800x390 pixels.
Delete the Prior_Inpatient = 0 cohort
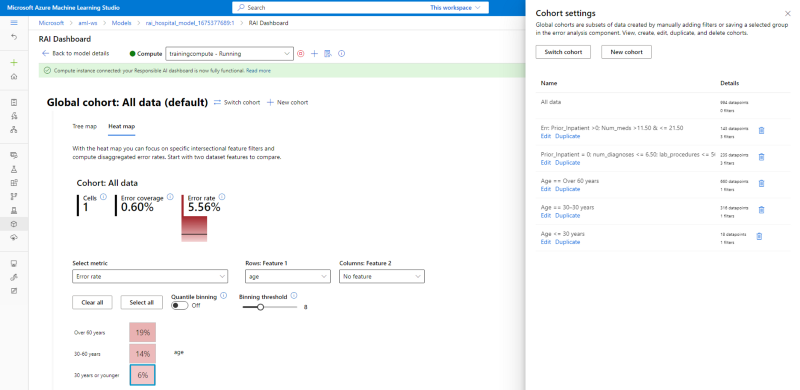761,157
